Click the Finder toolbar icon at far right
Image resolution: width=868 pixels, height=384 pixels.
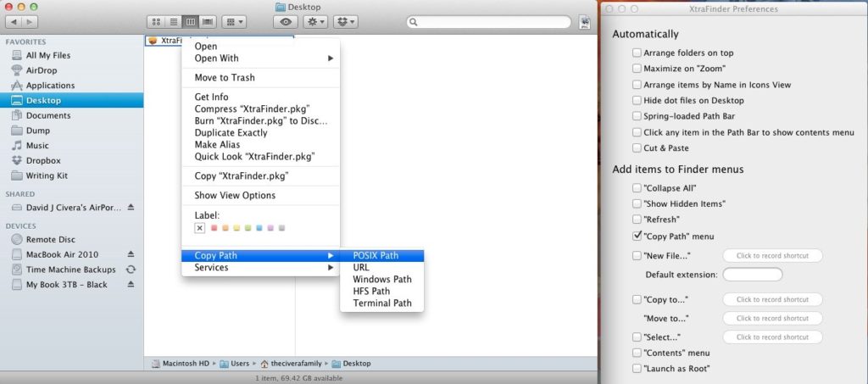[x=585, y=22]
